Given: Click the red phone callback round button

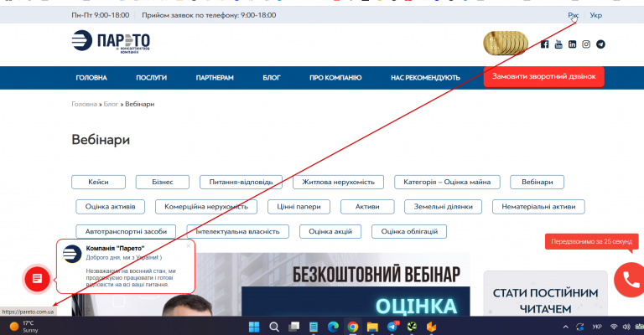Looking at the screenshot, I should pyautogui.click(x=630, y=280).
